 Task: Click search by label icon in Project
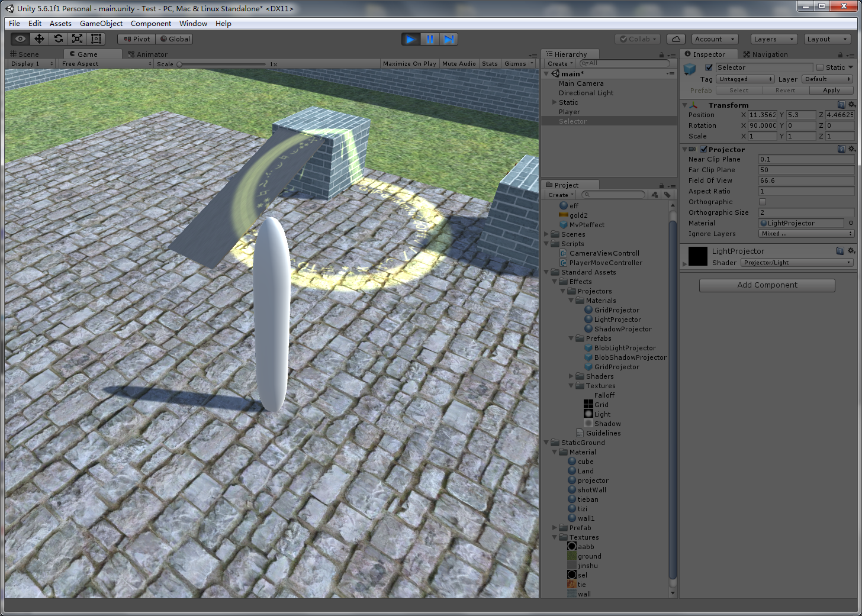click(x=667, y=195)
